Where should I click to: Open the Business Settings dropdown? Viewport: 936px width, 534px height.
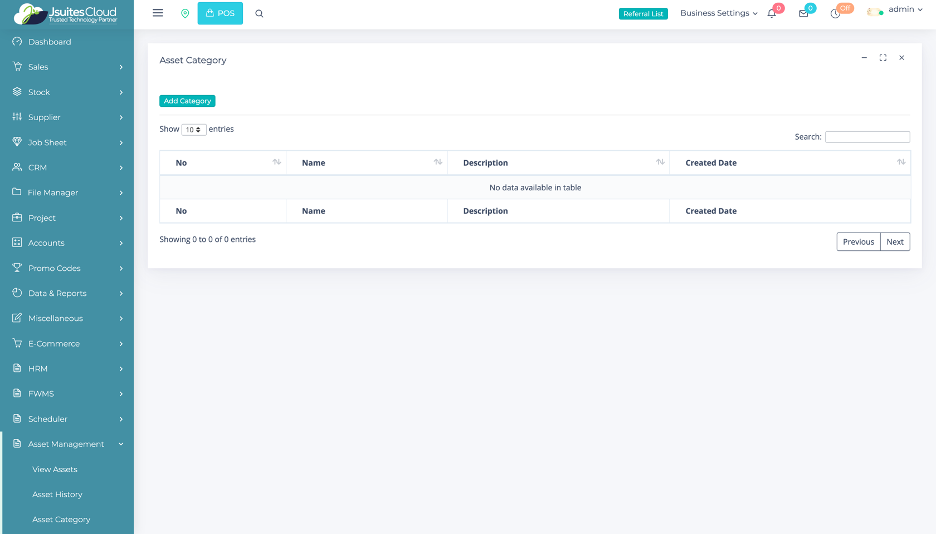(718, 13)
